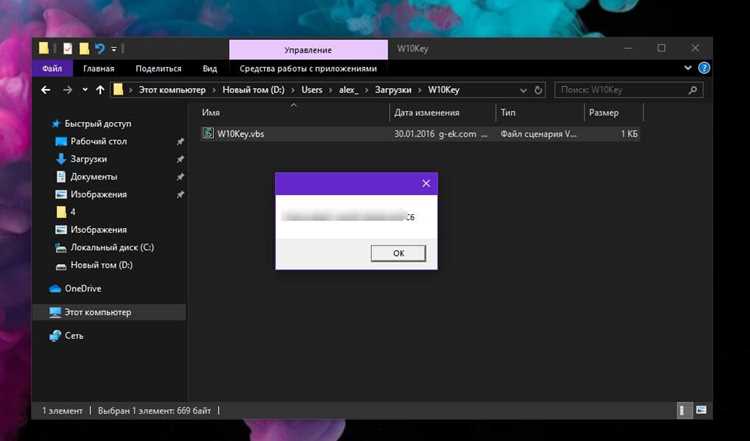Open recent locations dropdown arrow
This screenshot has height=441, width=750.
(x=85, y=90)
